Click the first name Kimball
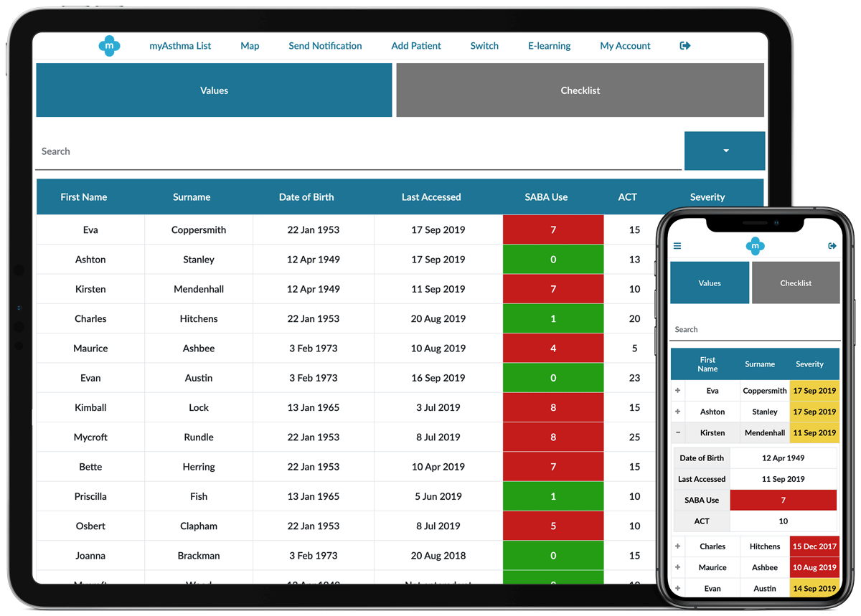861x616 pixels. (90, 407)
